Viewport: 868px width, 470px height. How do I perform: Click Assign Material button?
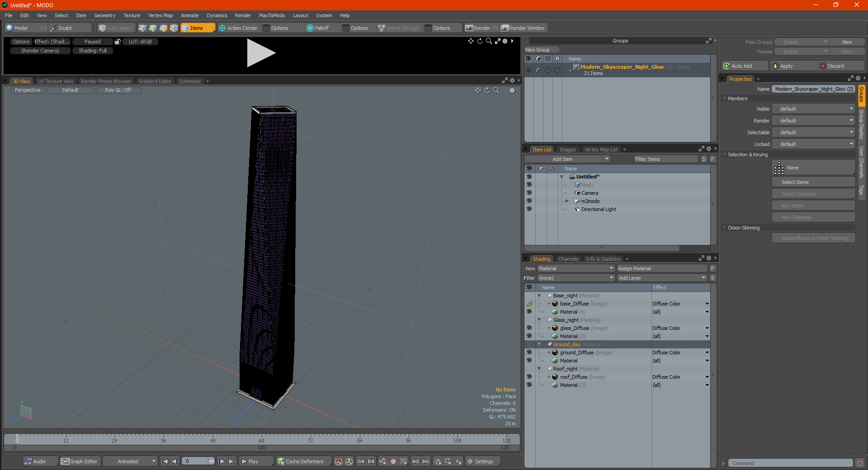point(662,268)
